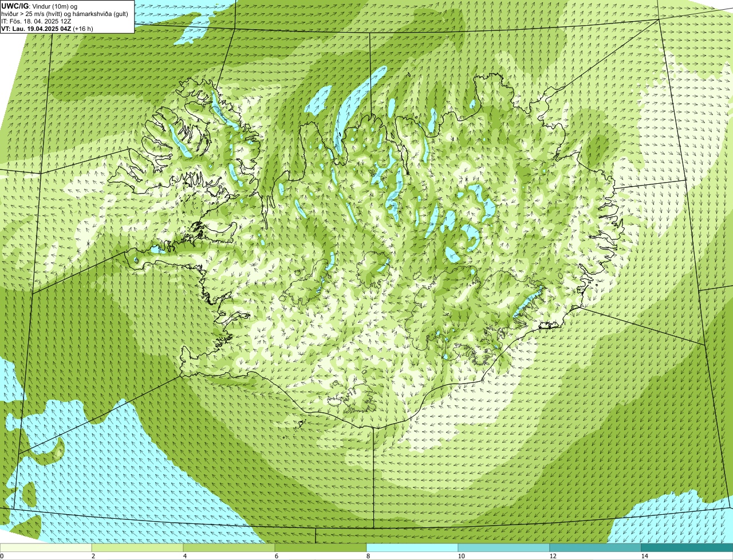The height and width of the screenshot is (560, 733).
Task: Click the legend tick label "14"
Action: (644, 556)
